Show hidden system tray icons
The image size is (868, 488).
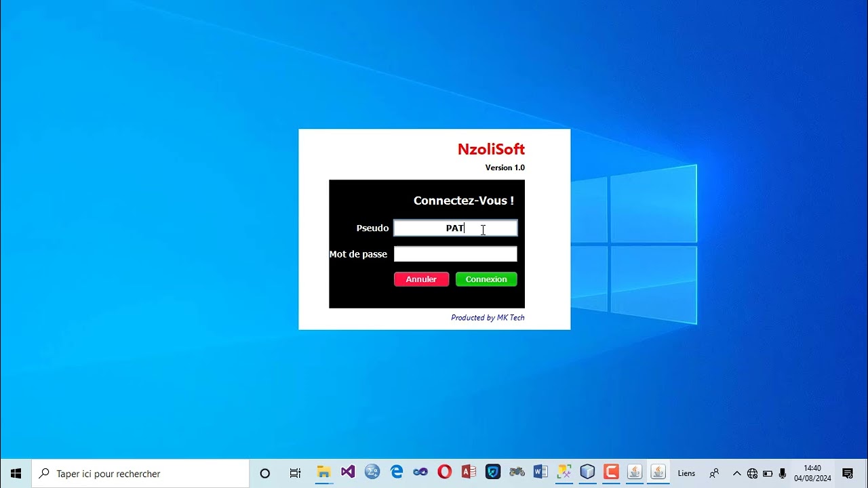pyautogui.click(x=737, y=473)
